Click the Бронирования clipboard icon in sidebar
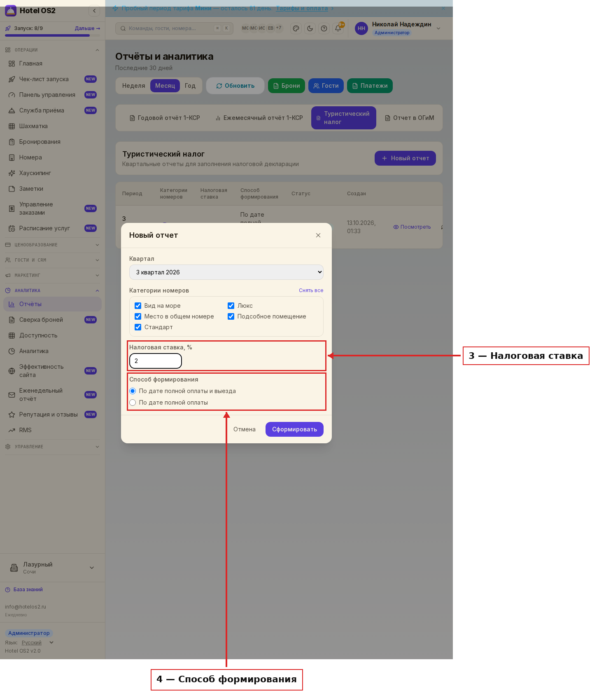Image resolution: width=599 pixels, height=700 pixels. point(12,142)
